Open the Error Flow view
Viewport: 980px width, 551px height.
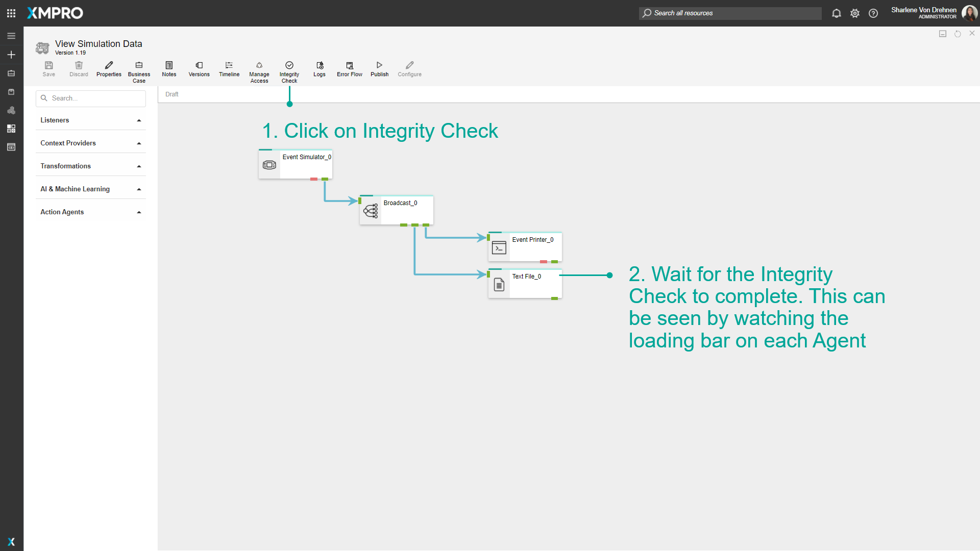(x=349, y=69)
